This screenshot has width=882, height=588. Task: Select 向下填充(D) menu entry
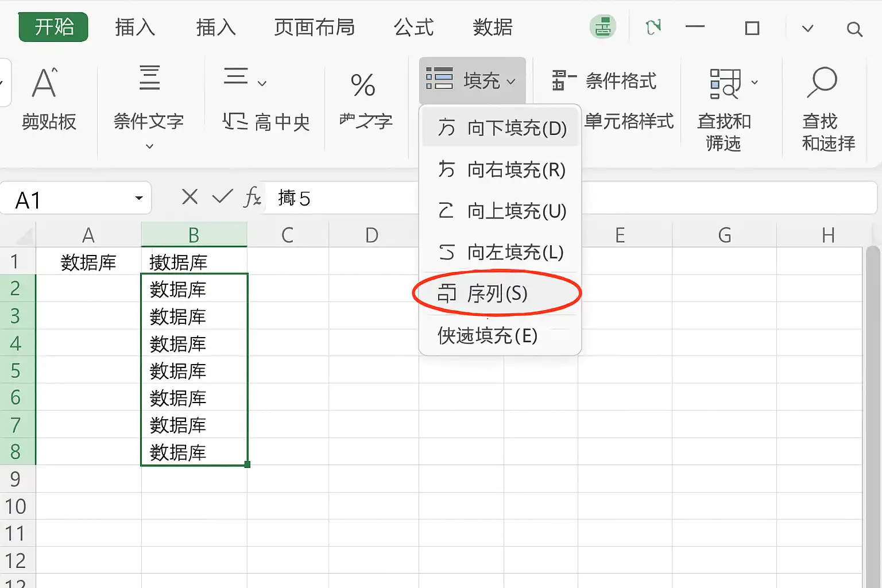click(500, 127)
